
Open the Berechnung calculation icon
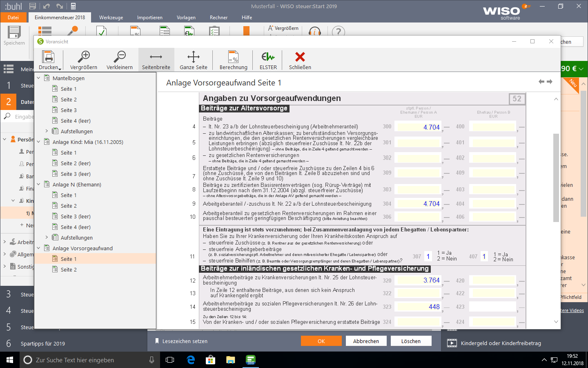[233, 57]
